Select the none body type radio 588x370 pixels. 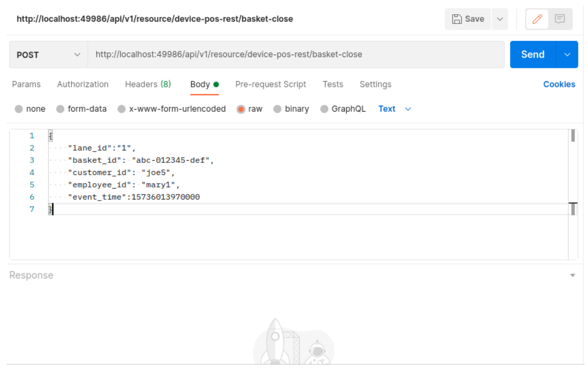19,109
